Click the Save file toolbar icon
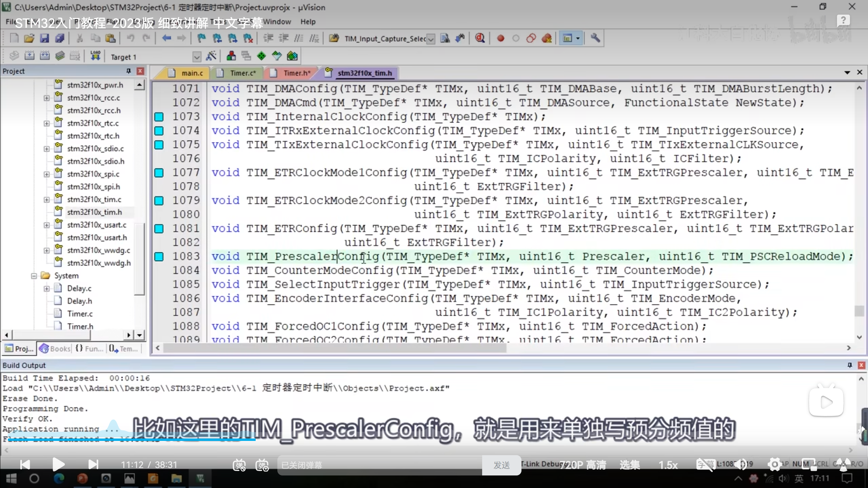 point(44,38)
